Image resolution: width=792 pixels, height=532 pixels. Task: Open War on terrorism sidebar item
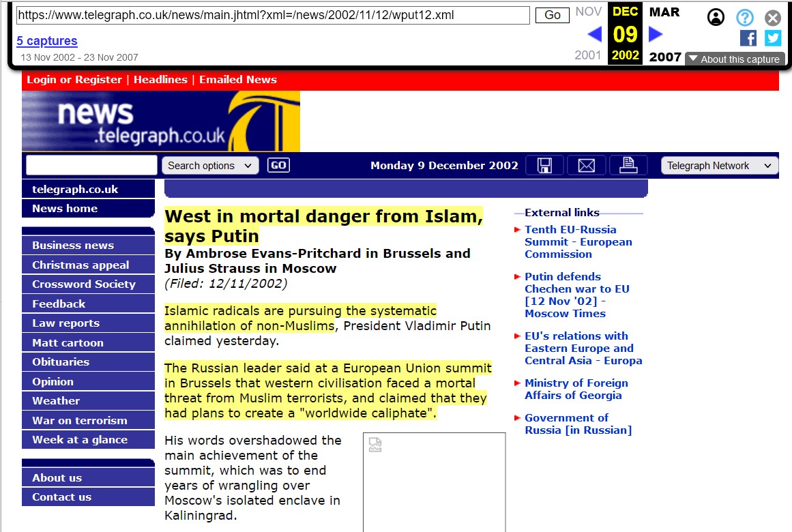pos(88,420)
